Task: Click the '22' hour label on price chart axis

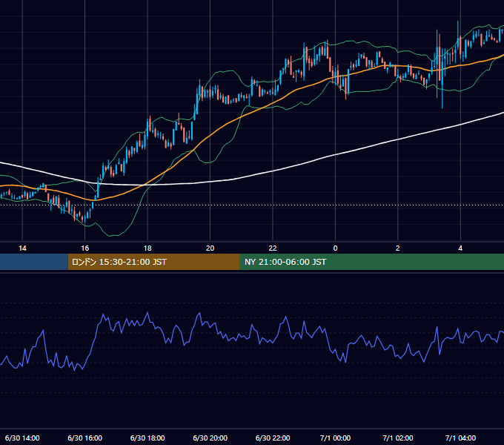Action: [273, 248]
